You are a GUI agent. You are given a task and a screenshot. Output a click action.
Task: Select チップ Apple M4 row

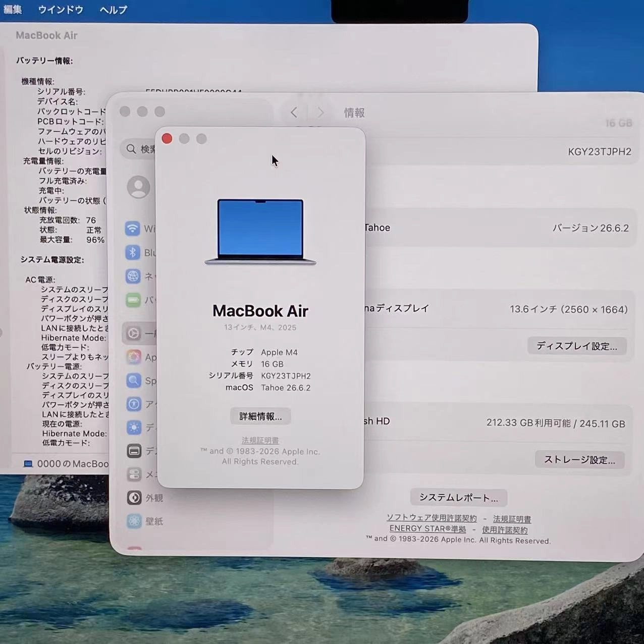(x=264, y=352)
